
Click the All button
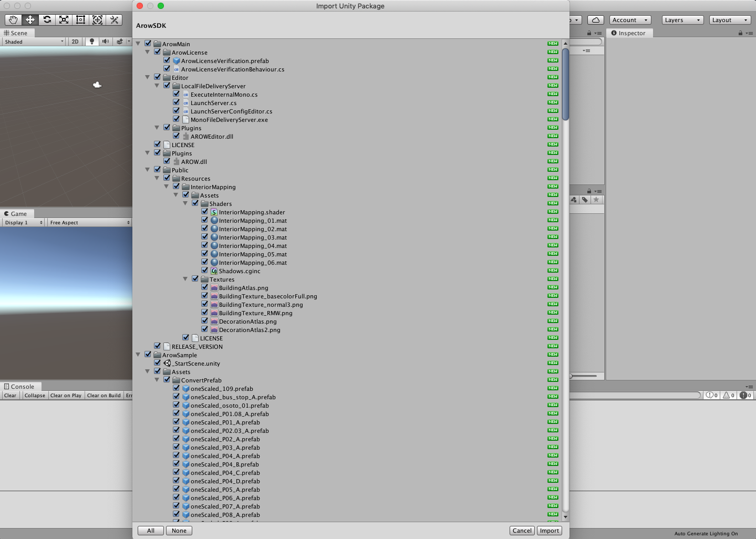coord(151,531)
